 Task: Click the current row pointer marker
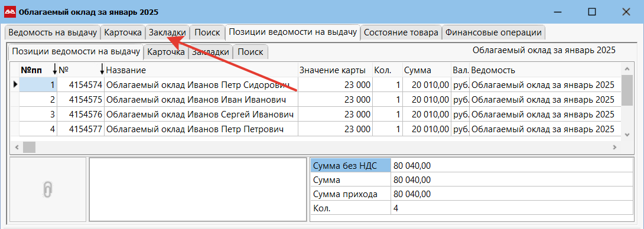point(15,84)
